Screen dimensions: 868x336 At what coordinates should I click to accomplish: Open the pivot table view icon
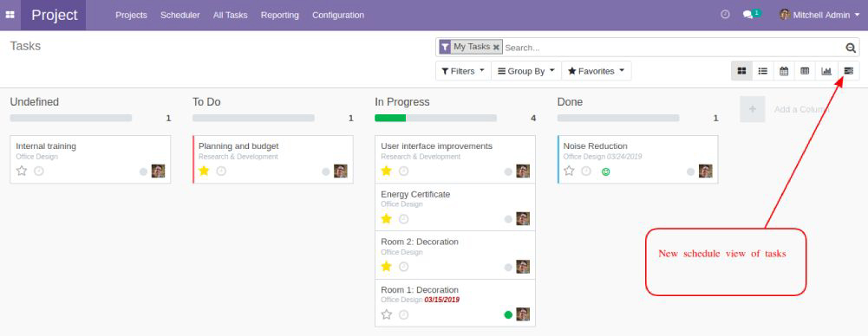point(805,71)
